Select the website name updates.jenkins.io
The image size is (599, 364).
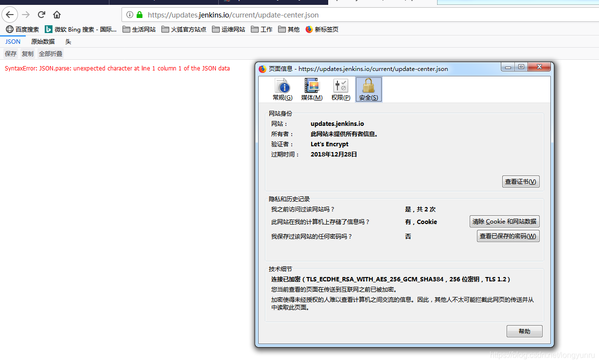click(x=337, y=124)
